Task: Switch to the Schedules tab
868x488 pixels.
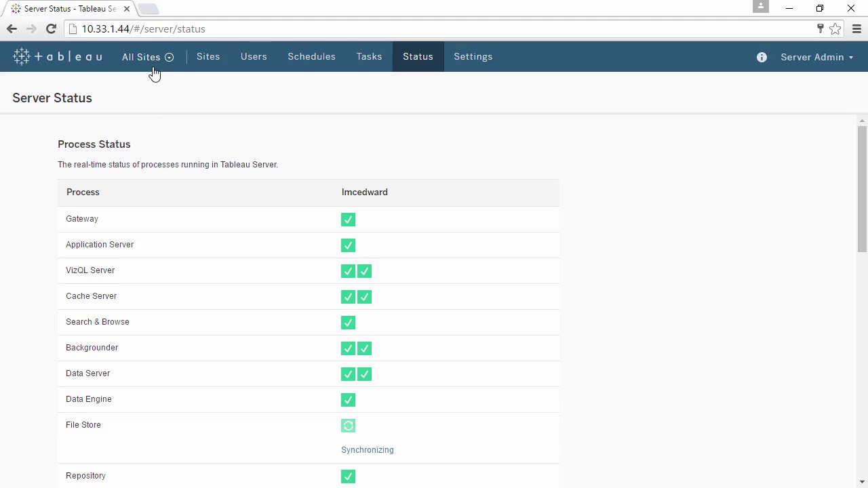Action: (311, 57)
